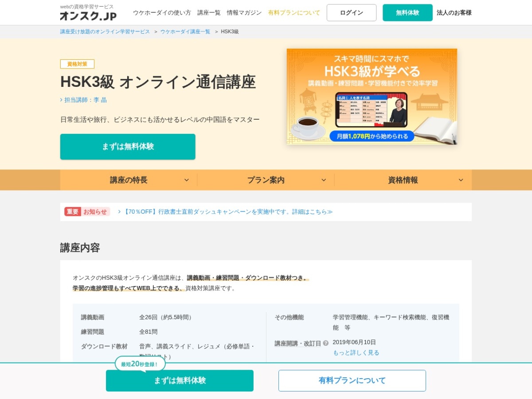The image size is (532, 399).
Task: Open instructor link 担当講師：李 晶
Action: 86,100
